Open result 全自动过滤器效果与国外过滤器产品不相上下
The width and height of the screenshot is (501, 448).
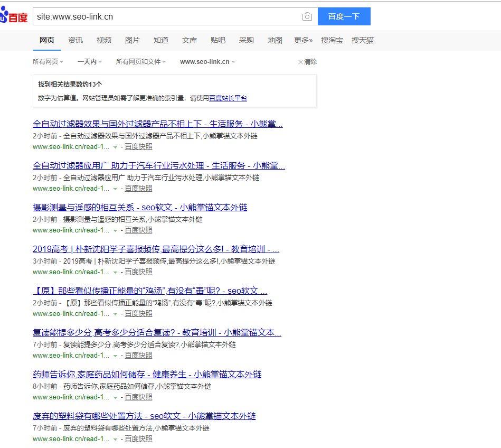[157, 124]
